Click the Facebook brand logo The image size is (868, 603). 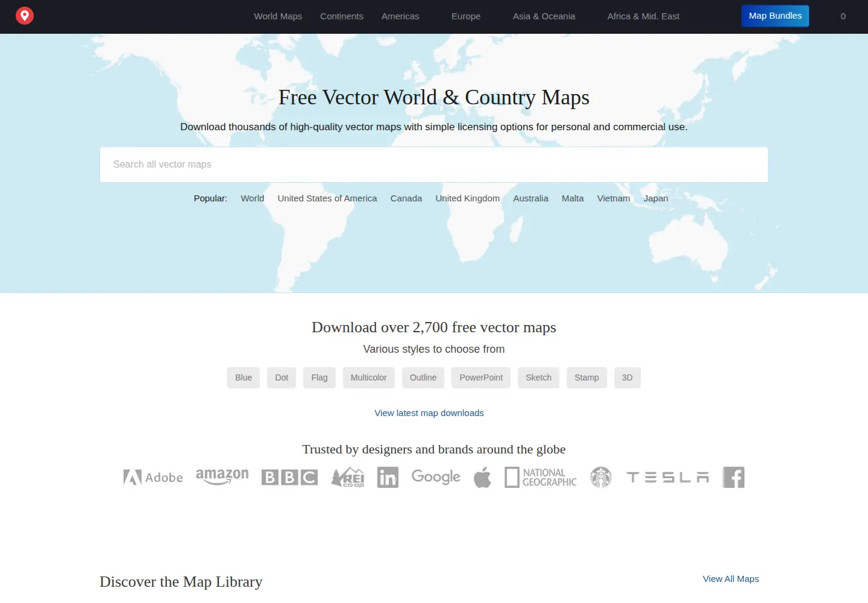point(734,478)
